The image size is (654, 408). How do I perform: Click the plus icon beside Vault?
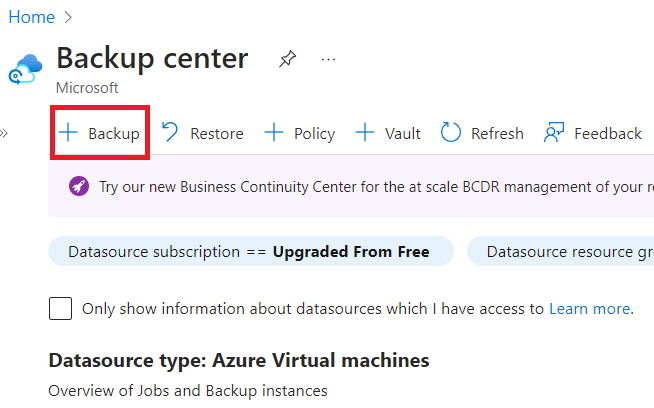[365, 133]
